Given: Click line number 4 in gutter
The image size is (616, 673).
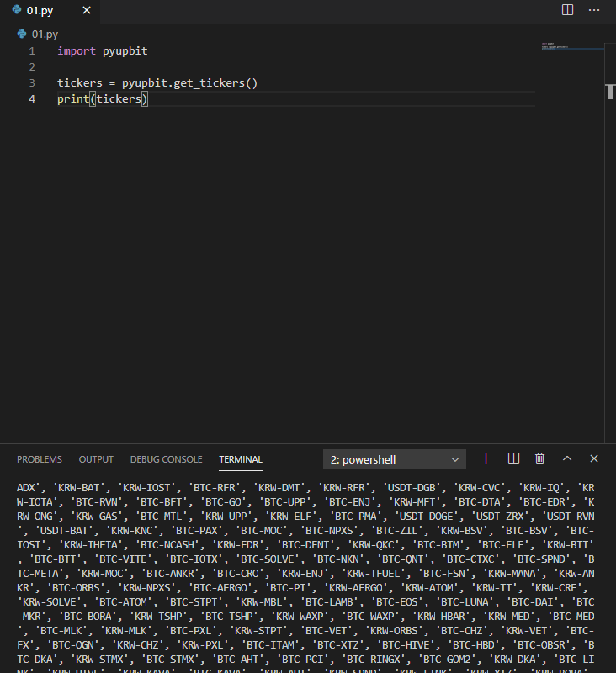Looking at the screenshot, I should click(x=32, y=98).
